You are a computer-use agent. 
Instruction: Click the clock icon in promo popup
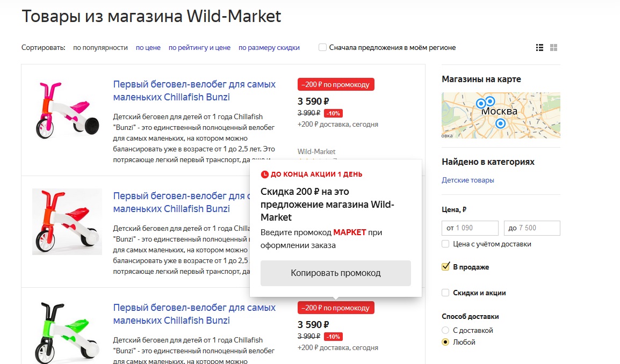click(x=264, y=174)
